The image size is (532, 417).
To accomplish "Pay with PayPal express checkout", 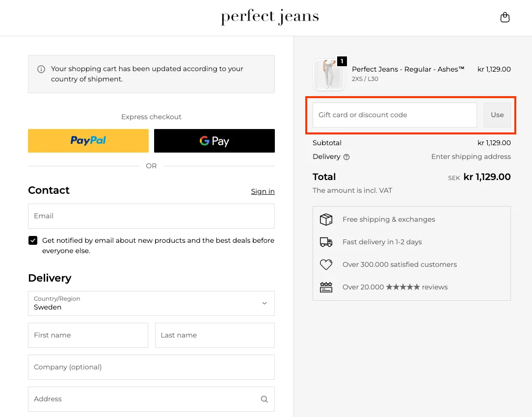I will point(88,141).
